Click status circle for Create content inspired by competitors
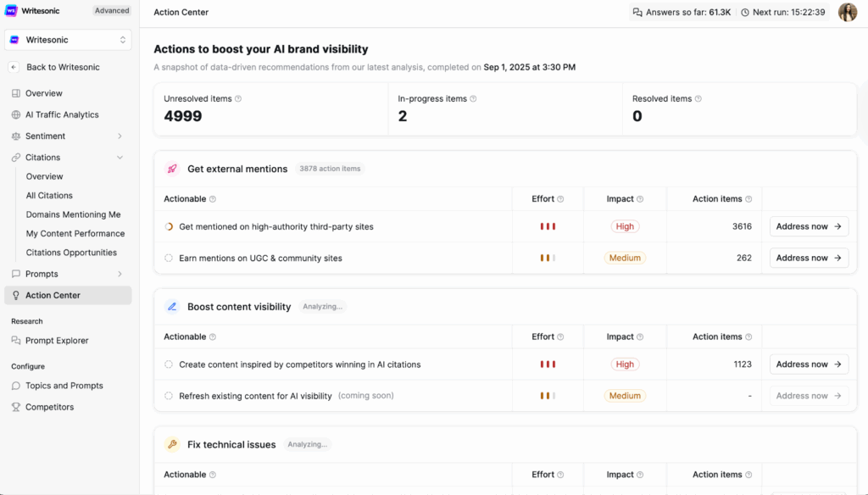Viewport: 868px width, 495px height. point(169,364)
